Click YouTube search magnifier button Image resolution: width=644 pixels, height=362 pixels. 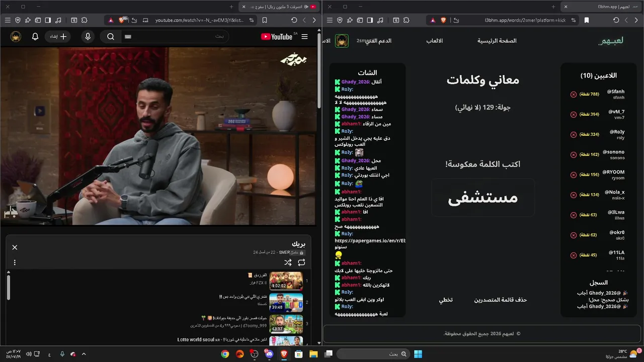pos(111,37)
